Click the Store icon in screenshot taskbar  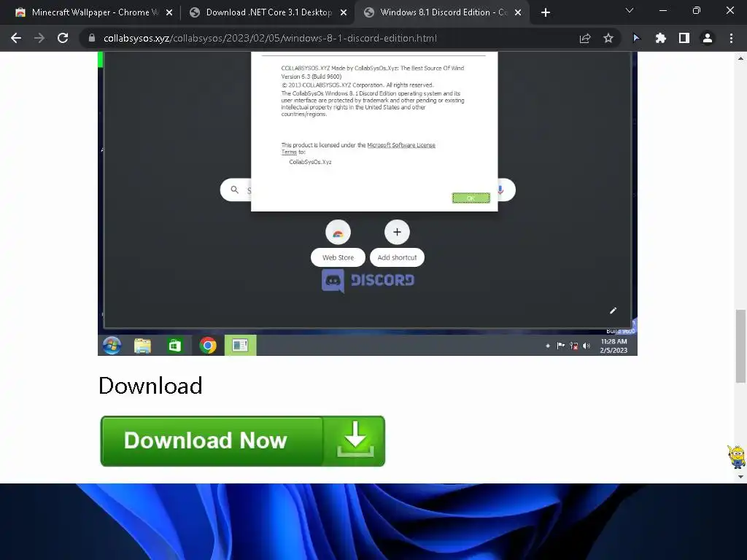pyautogui.click(x=175, y=345)
